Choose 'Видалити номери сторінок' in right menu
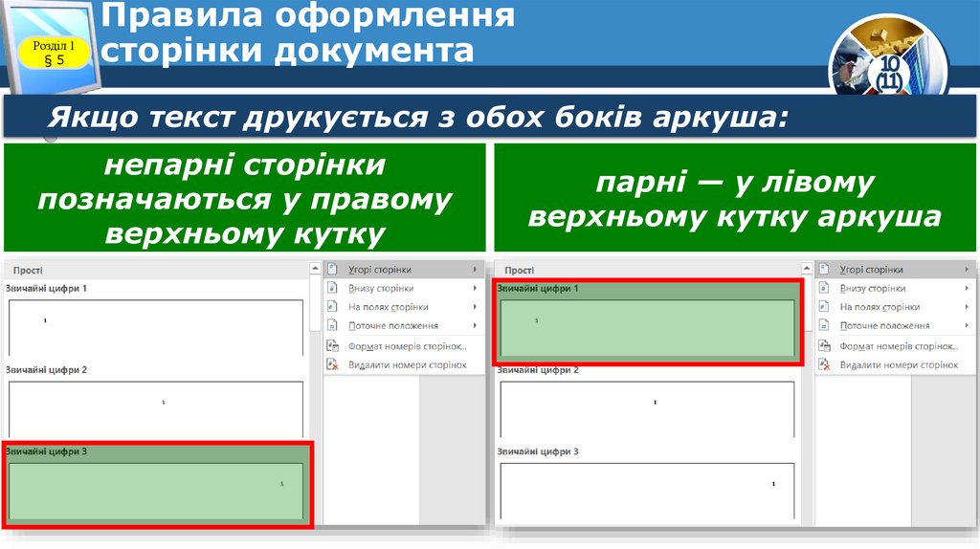 point(895,364)
